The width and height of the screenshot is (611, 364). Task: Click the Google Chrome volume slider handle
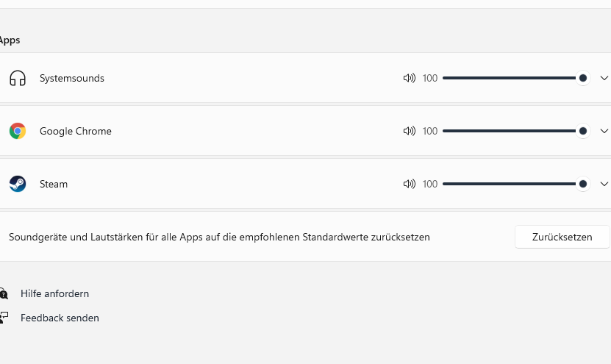pyautogui.click(x=583, y=131)
